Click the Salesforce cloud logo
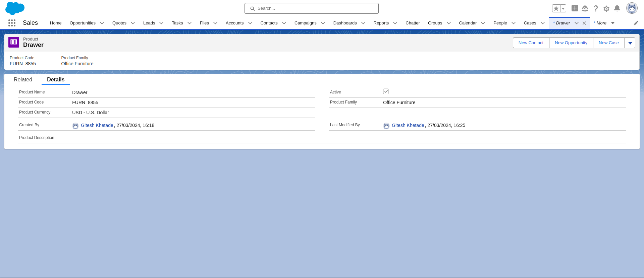This screenshot has width=644, height=278. click(15, 8)
